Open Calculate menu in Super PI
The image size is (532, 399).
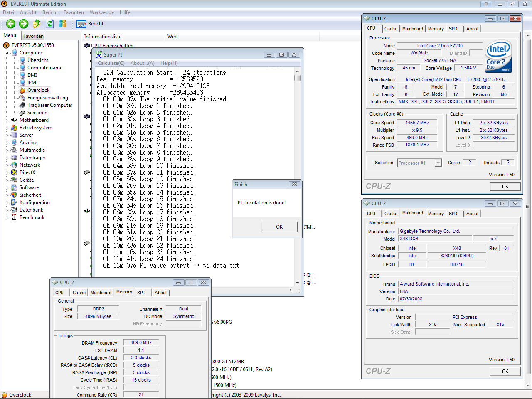coord(111,63)
